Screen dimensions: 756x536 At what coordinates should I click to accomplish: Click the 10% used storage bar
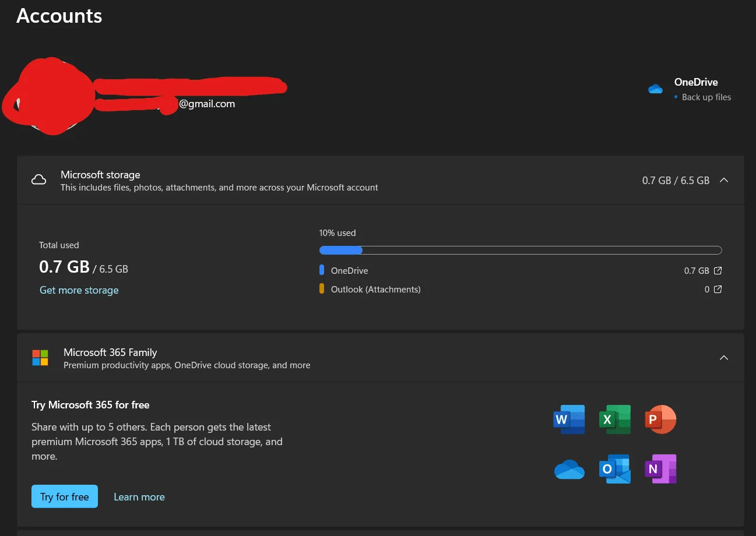click(x=521, y=251)
